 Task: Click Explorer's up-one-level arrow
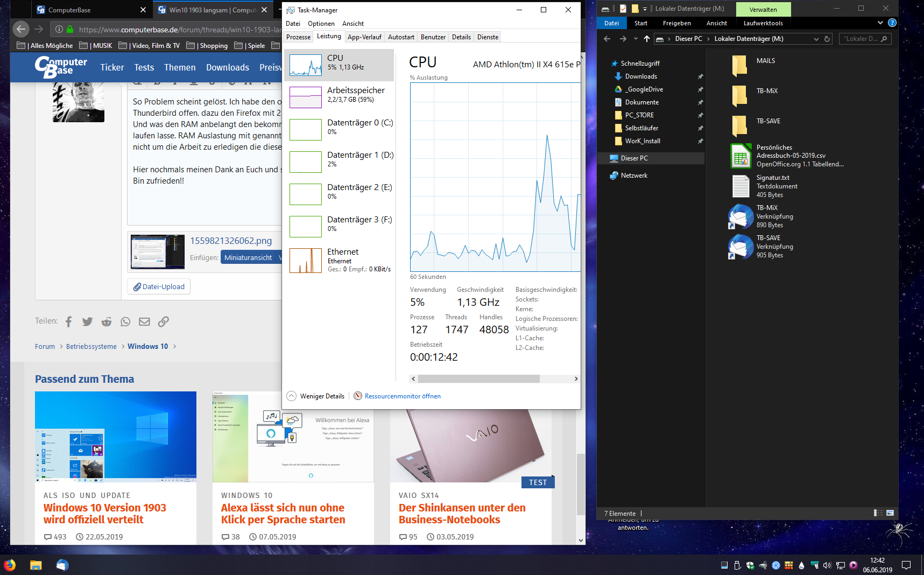pos(647,39)
